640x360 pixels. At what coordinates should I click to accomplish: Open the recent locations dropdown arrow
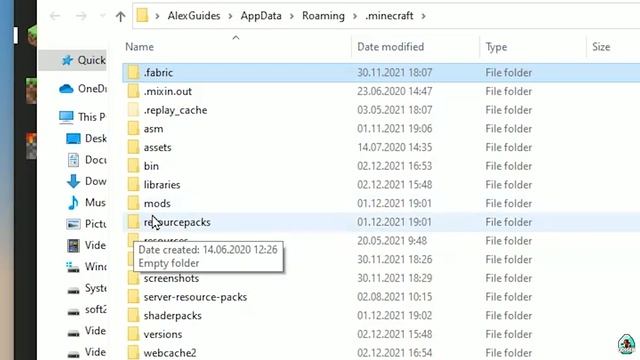tap(102, 16)
